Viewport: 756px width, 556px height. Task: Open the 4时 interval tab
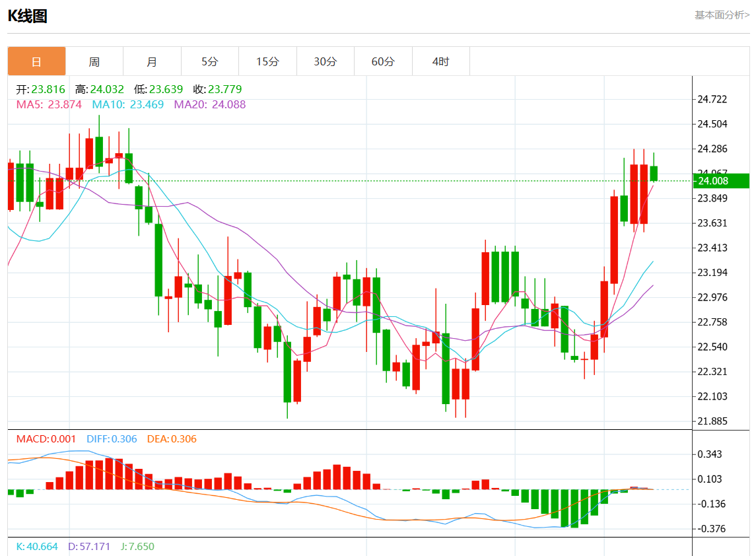coord(440,61)
